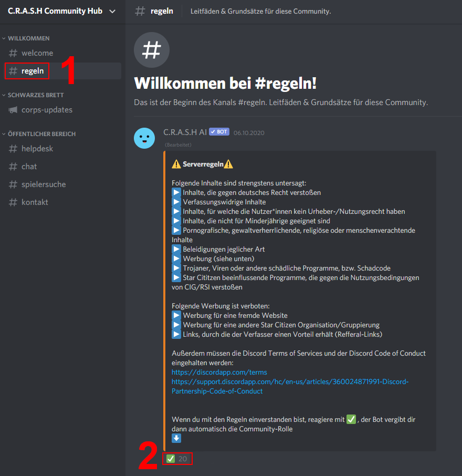Go to the helpdesk channel

[x=62, y=149]
